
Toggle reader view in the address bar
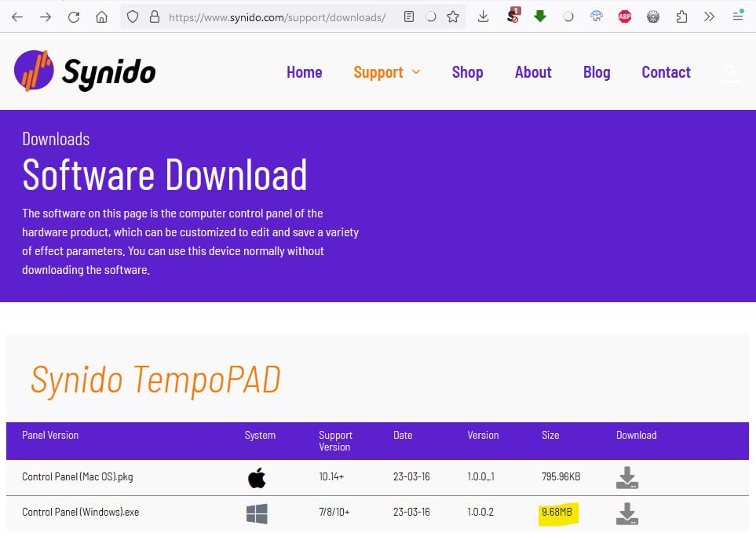pyautogui.click(x=408, y=16)
